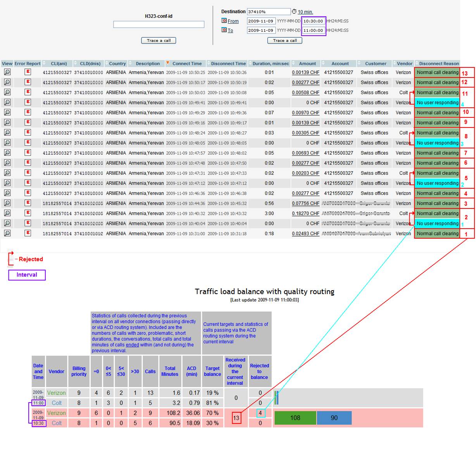Click into the Destination input field

[269, 12]
